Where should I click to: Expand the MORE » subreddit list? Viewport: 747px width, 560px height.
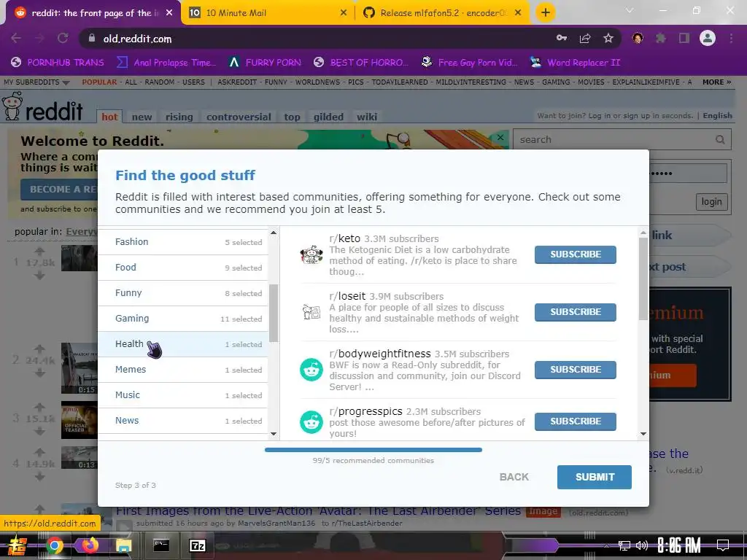(x=716, y=82)
